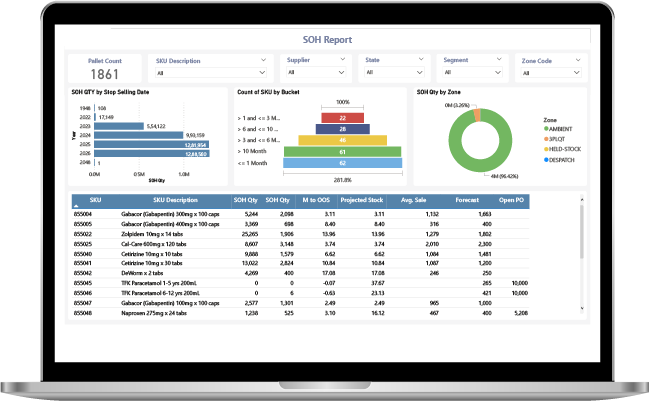Sort table by Projected Stock column header

pyautogui.click(x=361, y=200)
